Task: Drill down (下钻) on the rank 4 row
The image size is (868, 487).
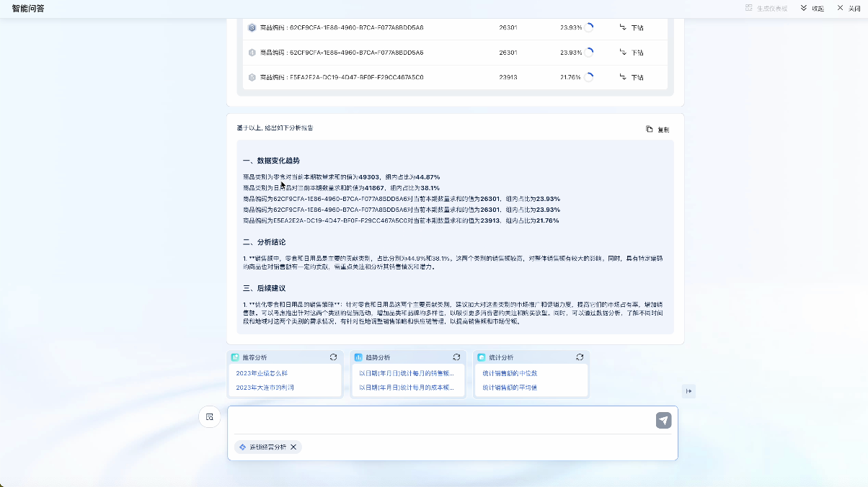Action: [x=632, y=53]
